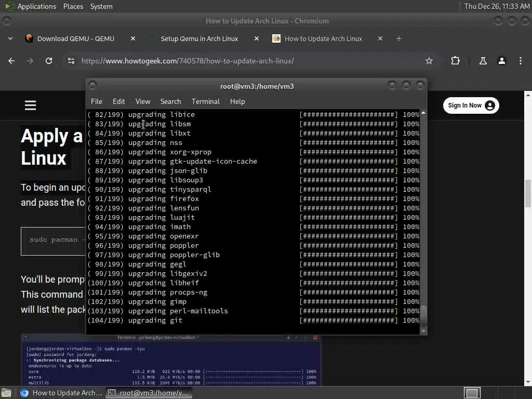Image resolution: width=532 pixels, height=399 pixels.
Task: Click the Sign In Now button
Action: 471,105
